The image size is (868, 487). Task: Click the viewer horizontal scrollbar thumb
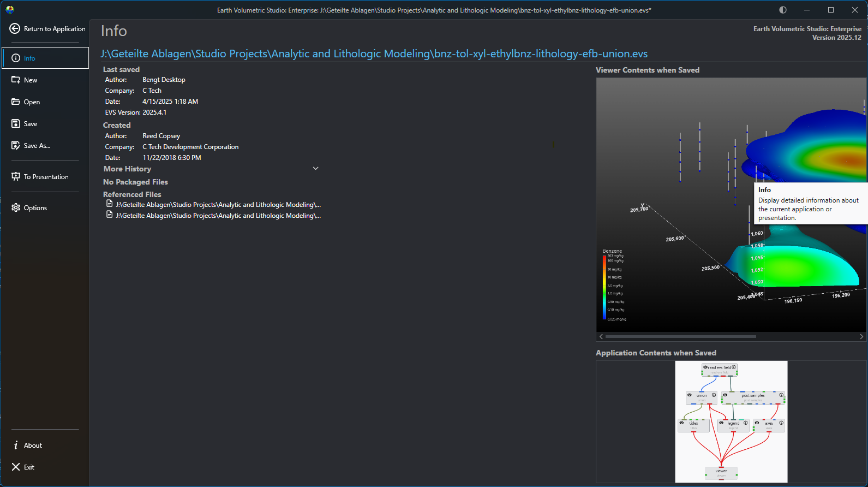coord(681,336)
